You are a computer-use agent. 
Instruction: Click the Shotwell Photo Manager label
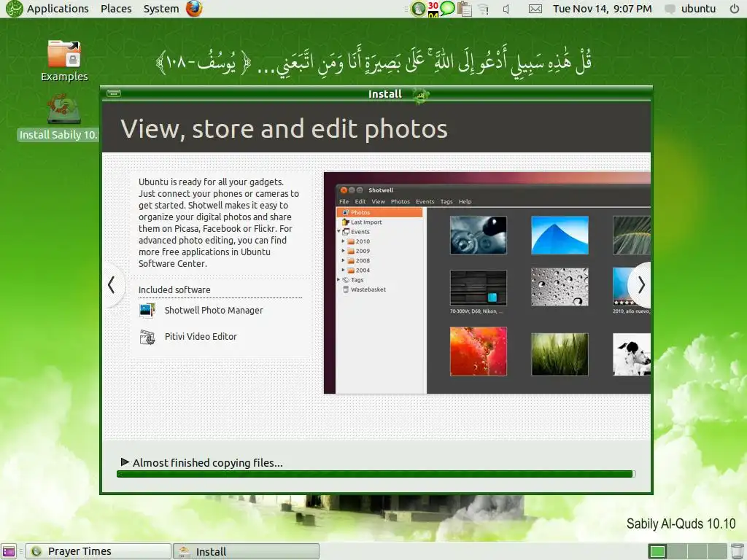tap(214, 311)
